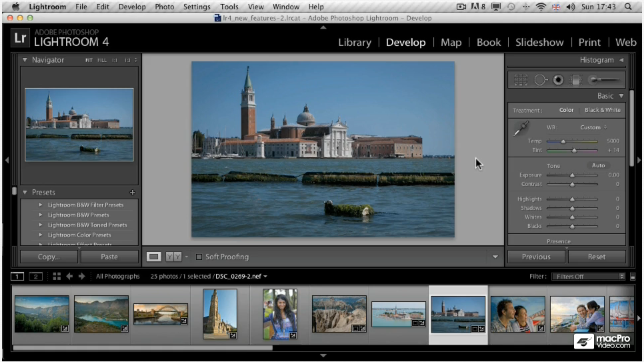Expand the Histogram panel

[x=621, y=60]
